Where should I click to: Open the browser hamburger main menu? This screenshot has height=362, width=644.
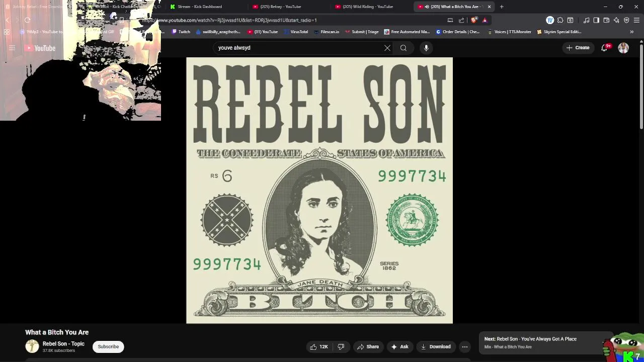coord(636,20)
